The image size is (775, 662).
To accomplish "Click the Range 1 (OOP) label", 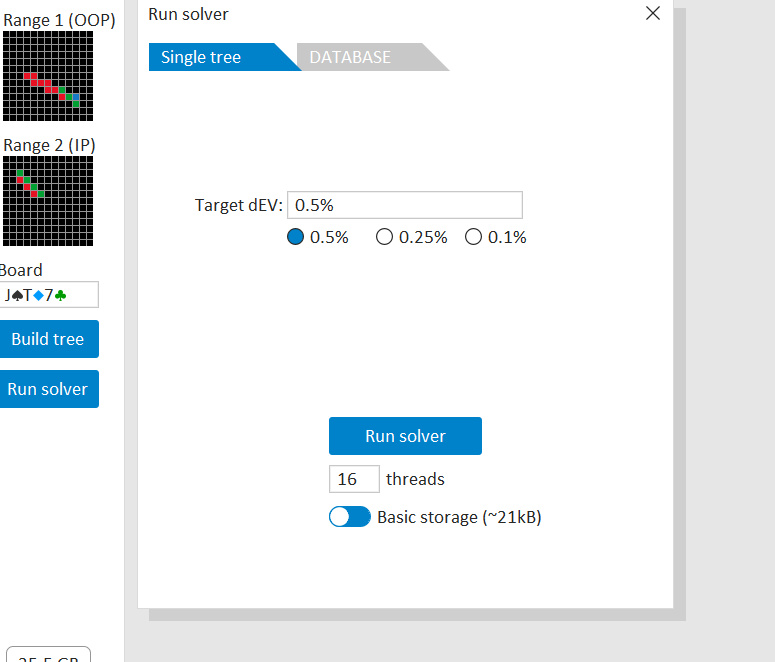I will click(59, 20).
